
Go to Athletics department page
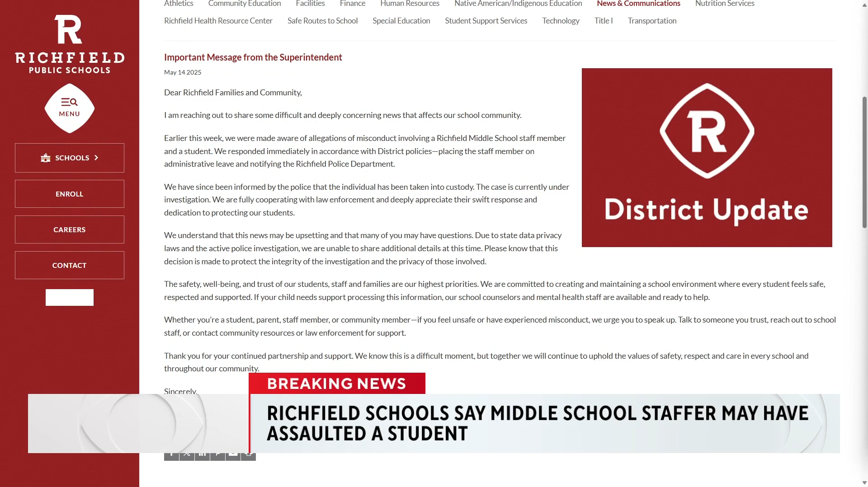[x=179, y=4]
